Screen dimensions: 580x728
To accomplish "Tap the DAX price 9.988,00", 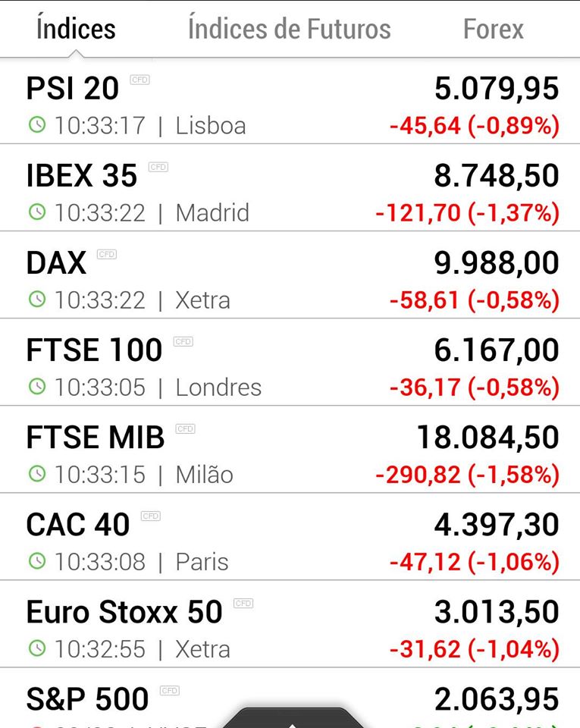I will (497, 263).
